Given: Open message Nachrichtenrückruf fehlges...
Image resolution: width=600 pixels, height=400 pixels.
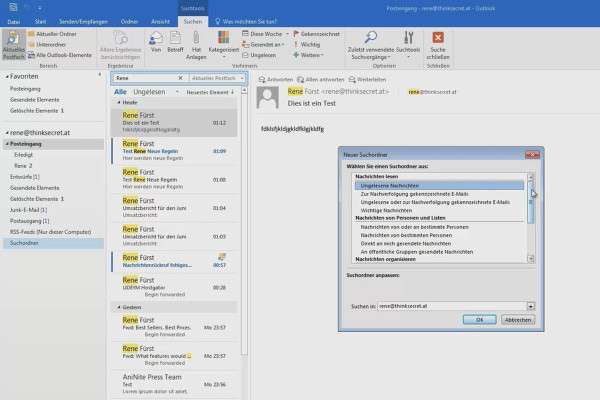Looking at the screenshot, I should pyautogui.click(x=174, y=261).
